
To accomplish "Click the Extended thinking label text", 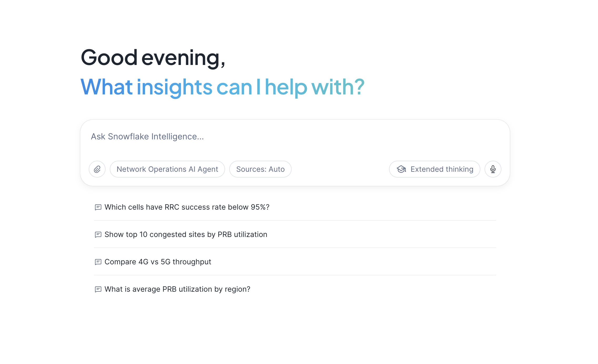I will 441,169.
